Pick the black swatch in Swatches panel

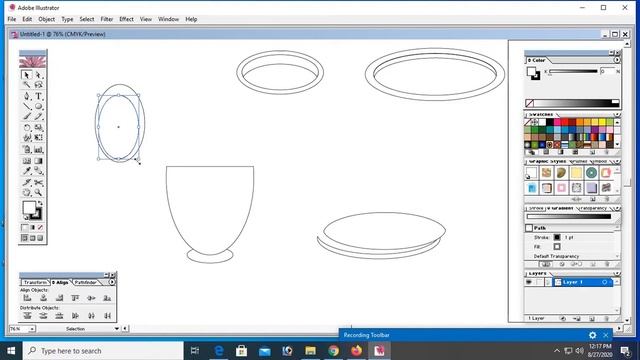click(550, 122)
